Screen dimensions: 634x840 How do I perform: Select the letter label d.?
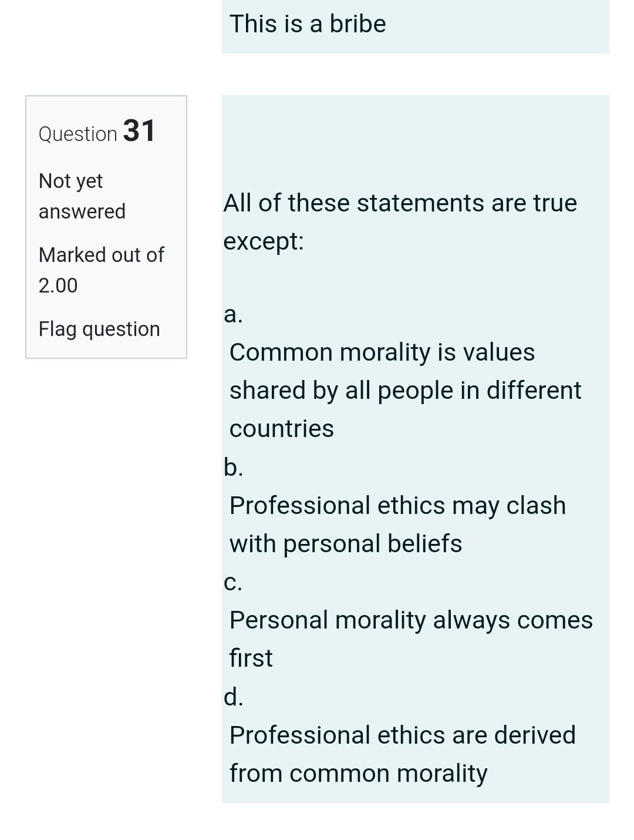tap(234, 697)
